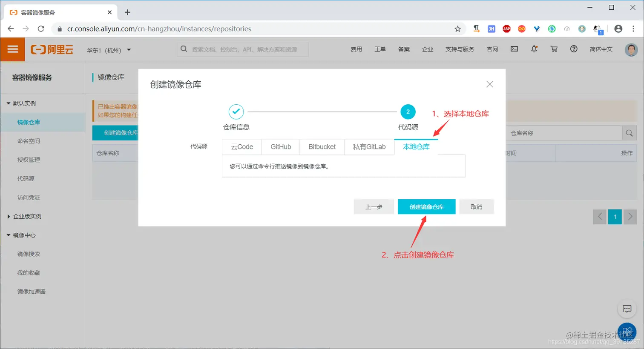Image resolution: width=644 pixels, height=349 pixels.
Task: Open a new browser tab
Action: [x=127, y=12]
